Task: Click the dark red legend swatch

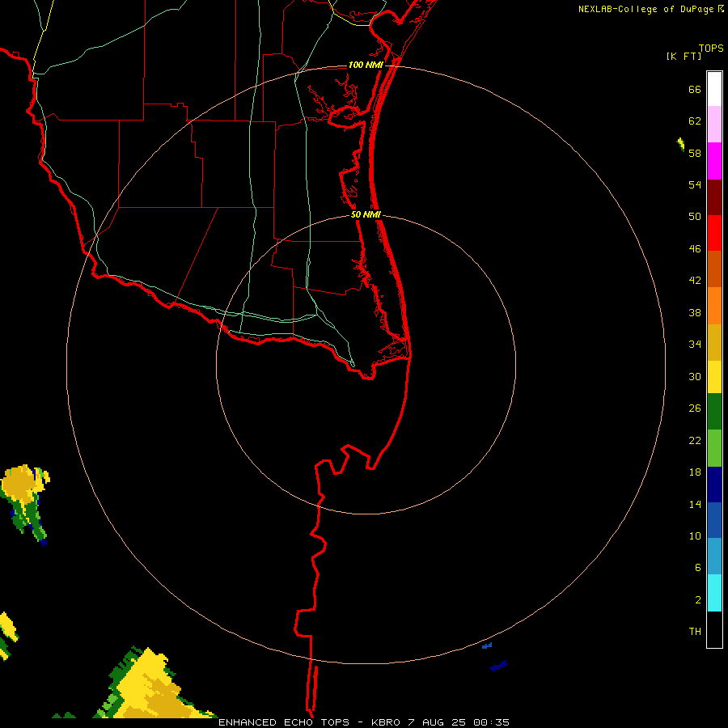Action: point(714,198)
